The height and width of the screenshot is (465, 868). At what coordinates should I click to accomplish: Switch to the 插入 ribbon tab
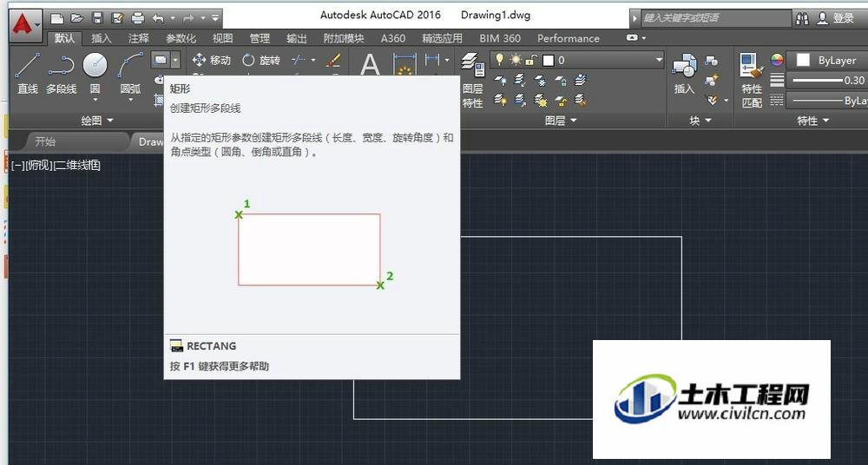pos(102,38)
